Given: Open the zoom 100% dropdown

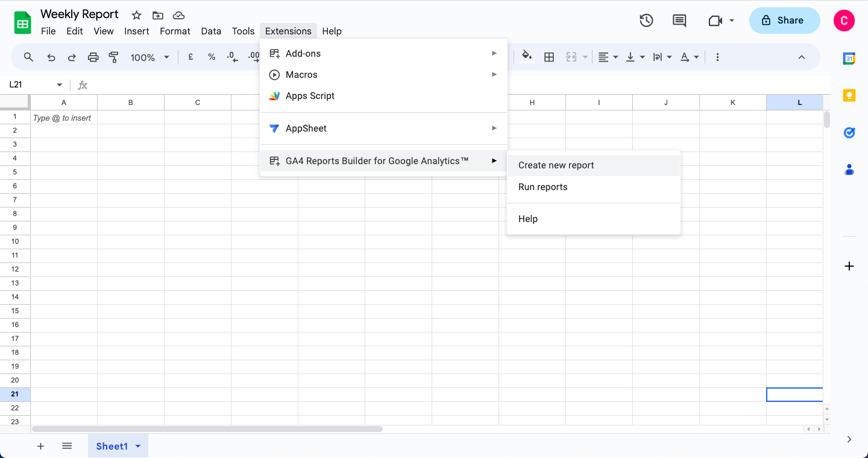Looking at the screenshot, I should coord(149,57).
